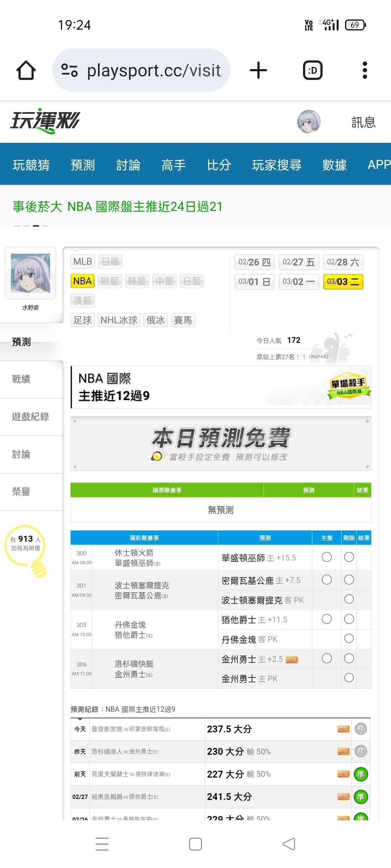Choose date 02/26 四
The image size is (391, 868).
pos(255,262)
